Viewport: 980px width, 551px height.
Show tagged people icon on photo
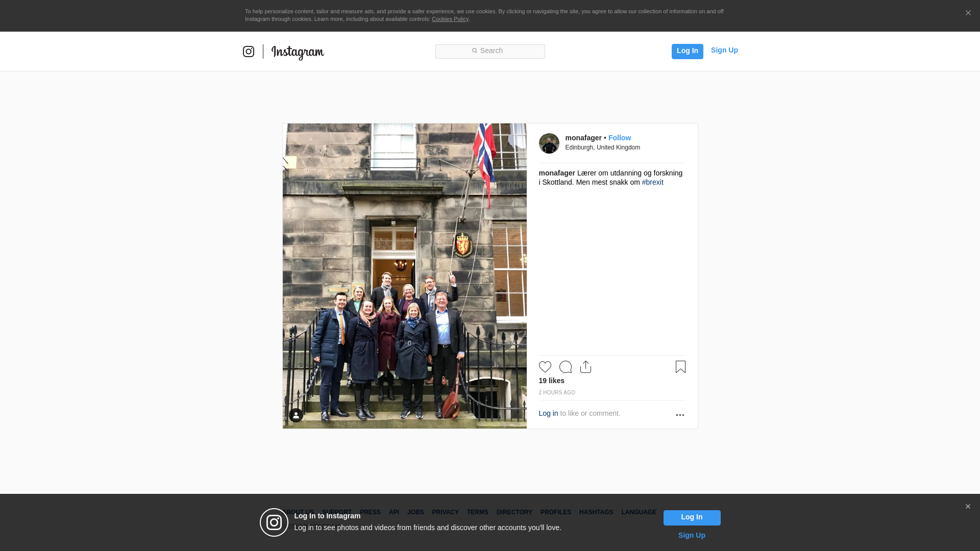296,415
